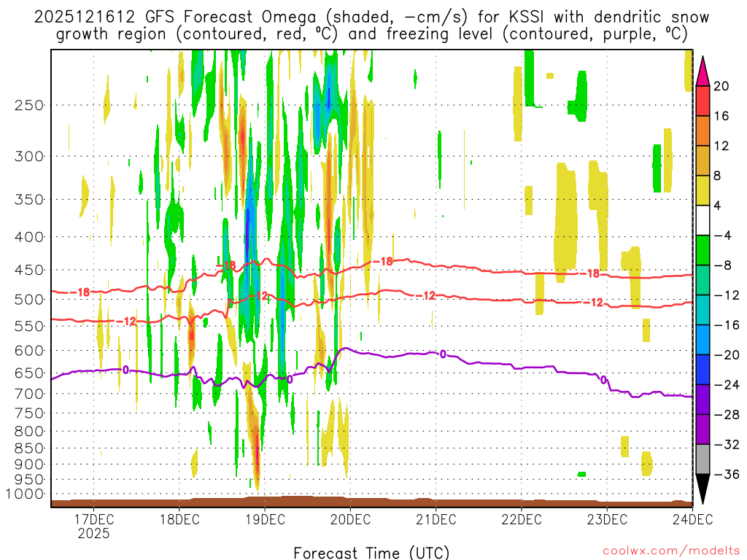Click the -12 contour label near 17DEC
The image size is (747, 560).
coord(125,322)
